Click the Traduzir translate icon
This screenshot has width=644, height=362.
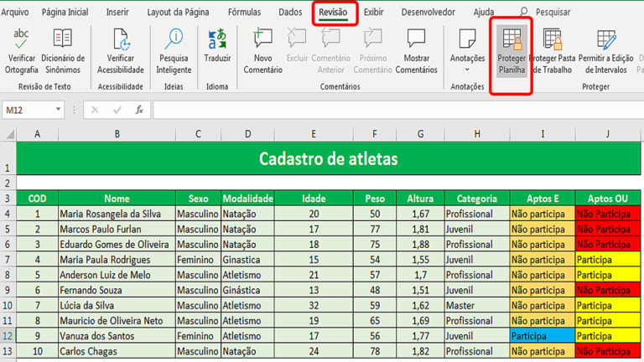[217, 39]
